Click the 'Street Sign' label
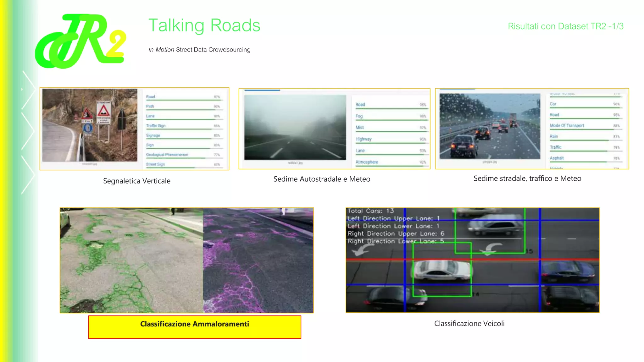The width and height of the screenshot is (644, 362). 155,164
